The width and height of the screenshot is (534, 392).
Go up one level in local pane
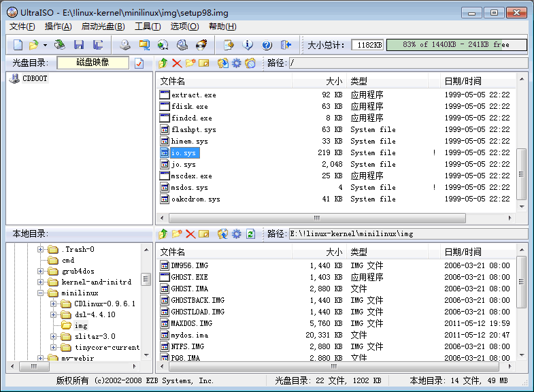coord(163,234)
